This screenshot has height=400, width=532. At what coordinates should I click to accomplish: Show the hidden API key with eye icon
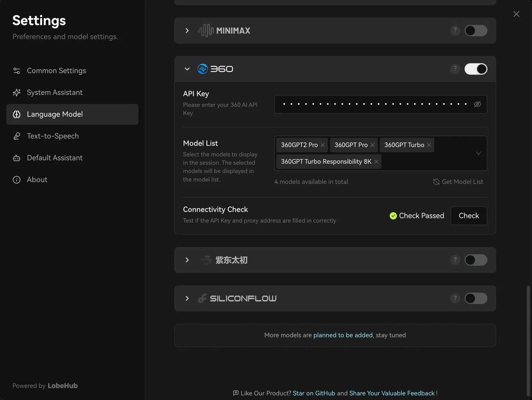(477, 104)
